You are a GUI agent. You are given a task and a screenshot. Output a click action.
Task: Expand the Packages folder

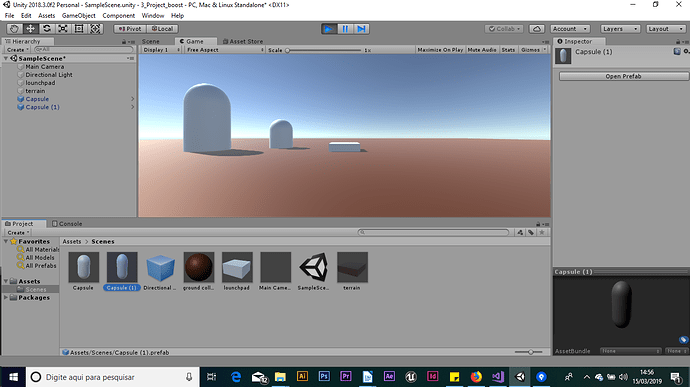[6, 298]
